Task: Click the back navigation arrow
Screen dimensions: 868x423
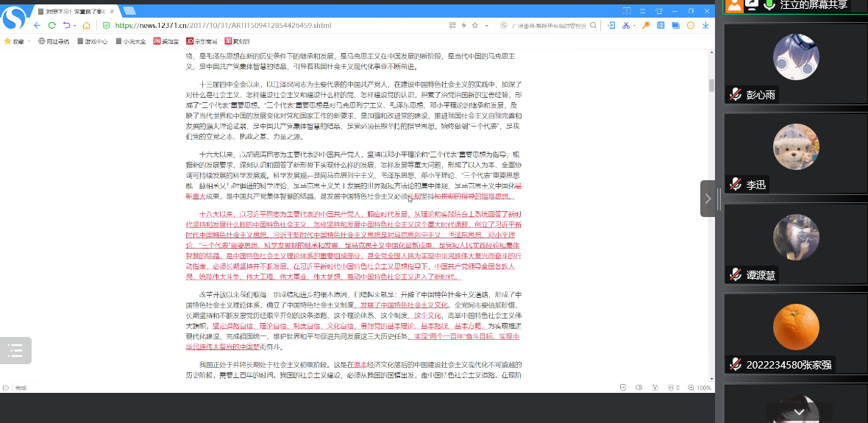Action: [37, 25]
